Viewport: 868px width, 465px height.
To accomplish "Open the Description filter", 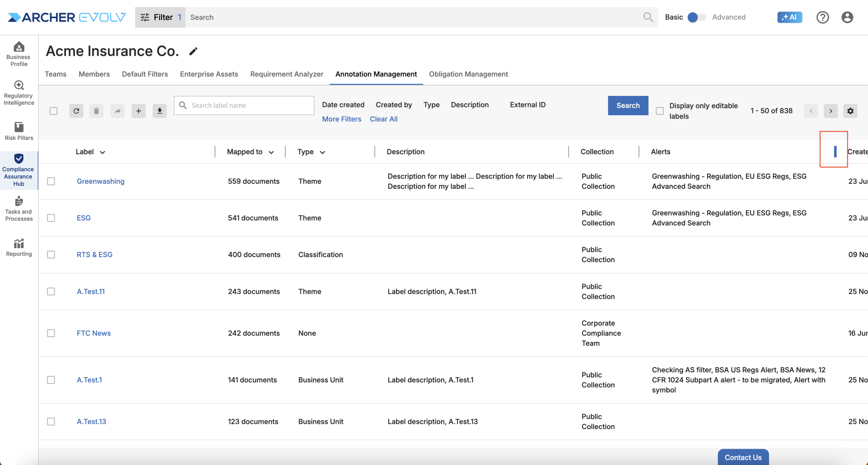I will (470, 105).
